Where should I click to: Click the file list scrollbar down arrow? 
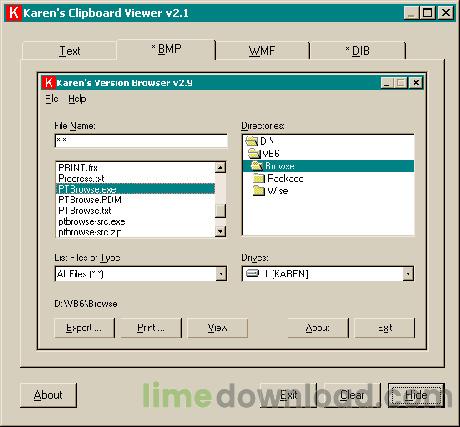220,231
